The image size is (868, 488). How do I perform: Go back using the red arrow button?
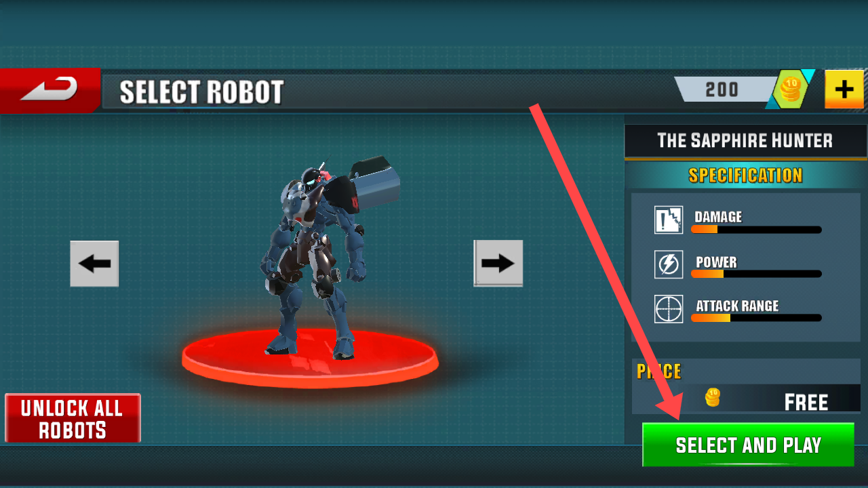click(x=50, y=89)
